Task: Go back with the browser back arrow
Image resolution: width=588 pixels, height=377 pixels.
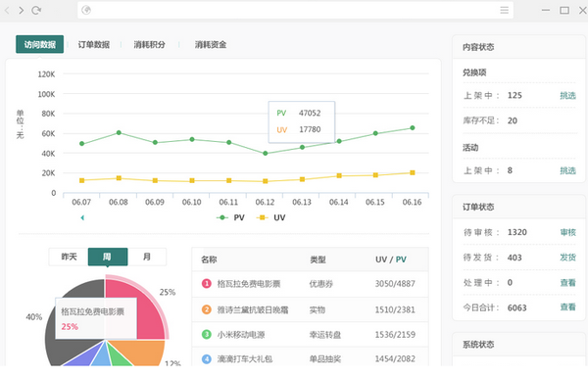Action: click(x=7, y=10)
